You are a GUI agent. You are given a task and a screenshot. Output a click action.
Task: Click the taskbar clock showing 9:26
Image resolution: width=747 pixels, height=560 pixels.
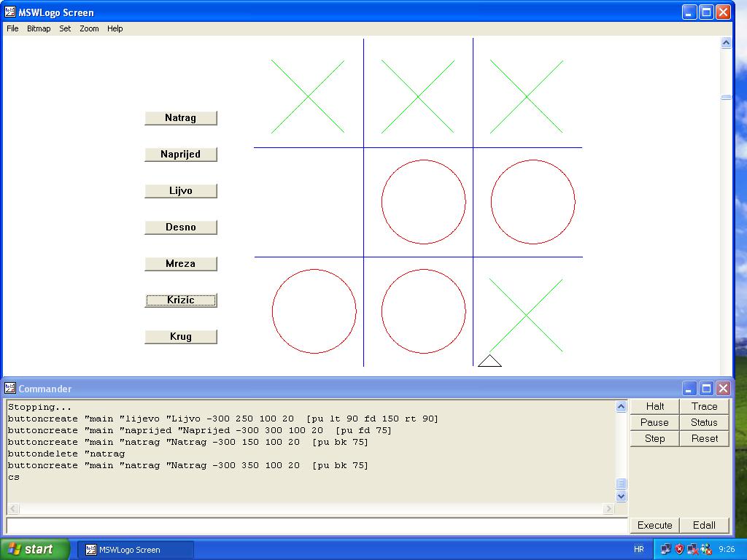(x=727, y=550)
